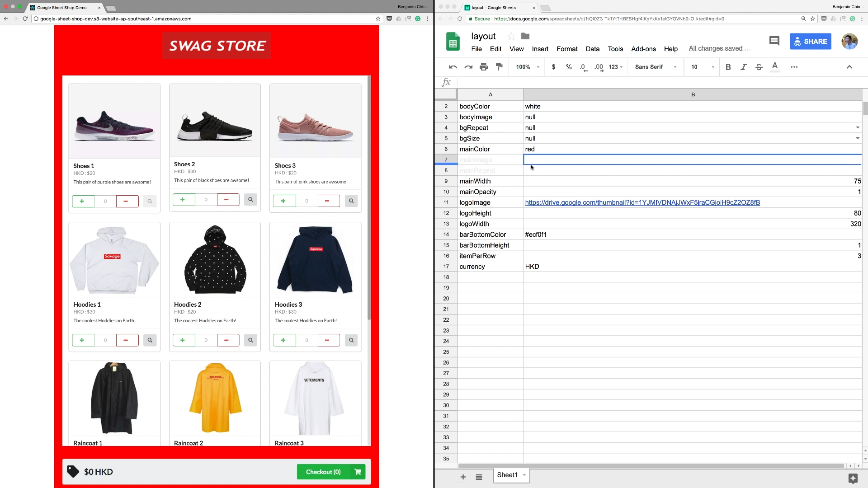The width and height of the screenshot is (868, 488).
Task: Open the Format menu
Action: click(567, 49)
